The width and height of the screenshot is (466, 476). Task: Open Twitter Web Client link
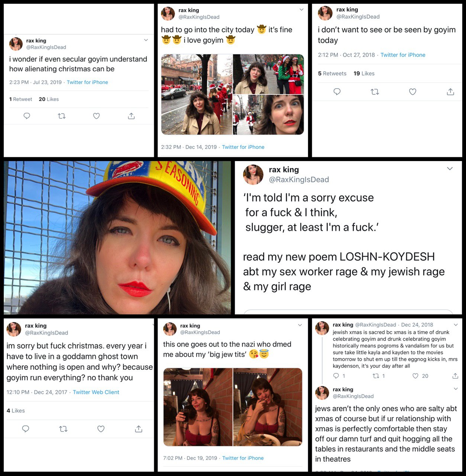tap(96, 392)
